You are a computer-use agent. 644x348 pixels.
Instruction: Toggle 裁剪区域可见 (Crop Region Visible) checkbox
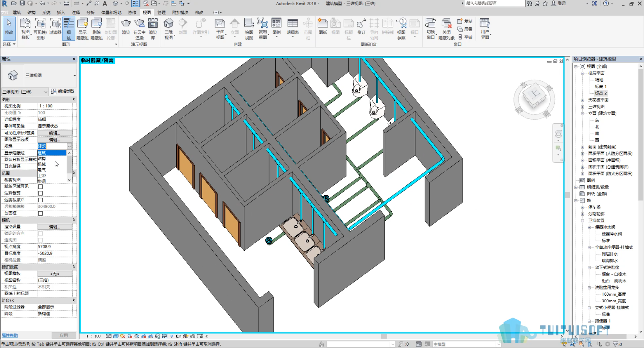[x=40, y=186]
